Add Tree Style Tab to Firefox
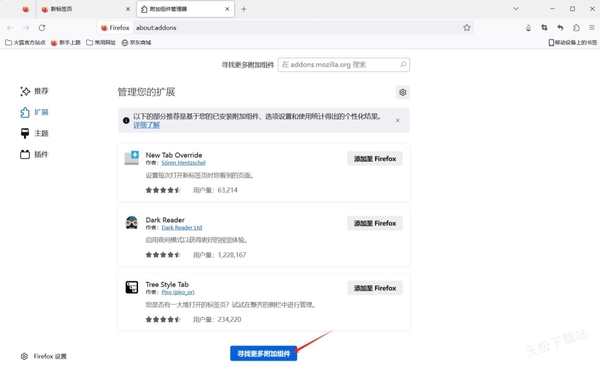600x369 pixels. pos(375,288)
